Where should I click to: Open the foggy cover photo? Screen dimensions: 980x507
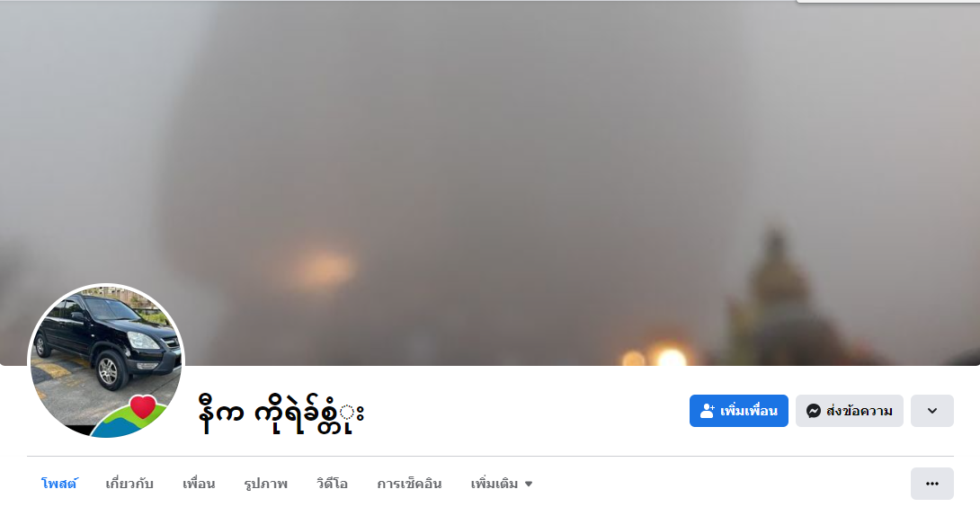click(x=490, y=182)
